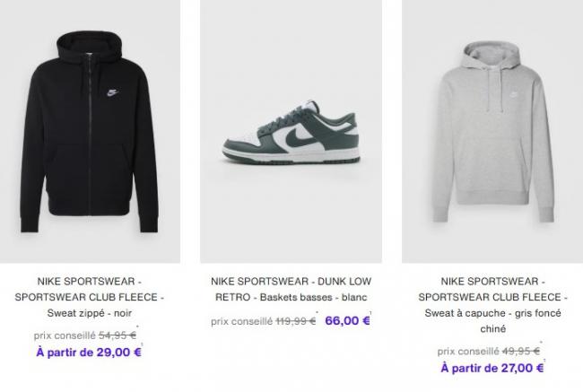Click the À partir de 27,00 € price
This screenshot has width=583, height=392.
492,368
